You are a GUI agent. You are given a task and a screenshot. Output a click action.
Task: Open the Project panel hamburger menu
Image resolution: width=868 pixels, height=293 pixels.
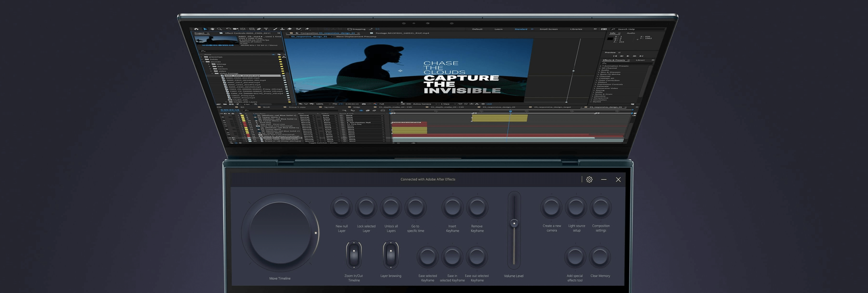tap(208, 33)
